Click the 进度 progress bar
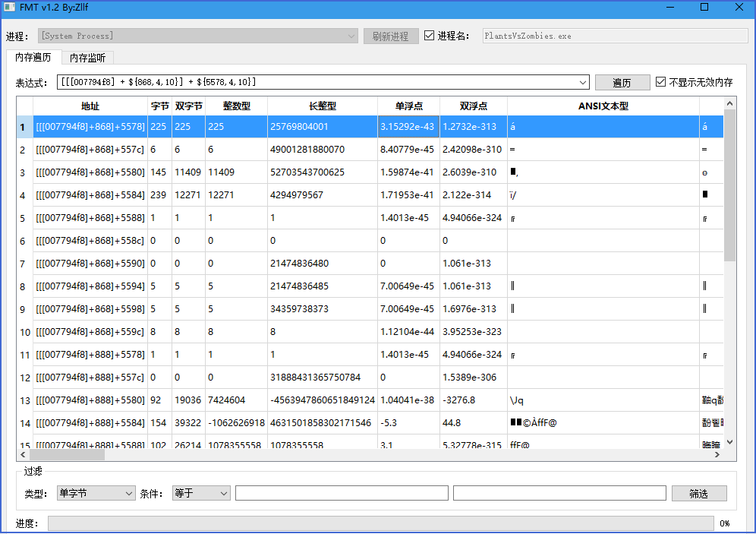Viewport: 756px width, 534px height. point(381,523)
